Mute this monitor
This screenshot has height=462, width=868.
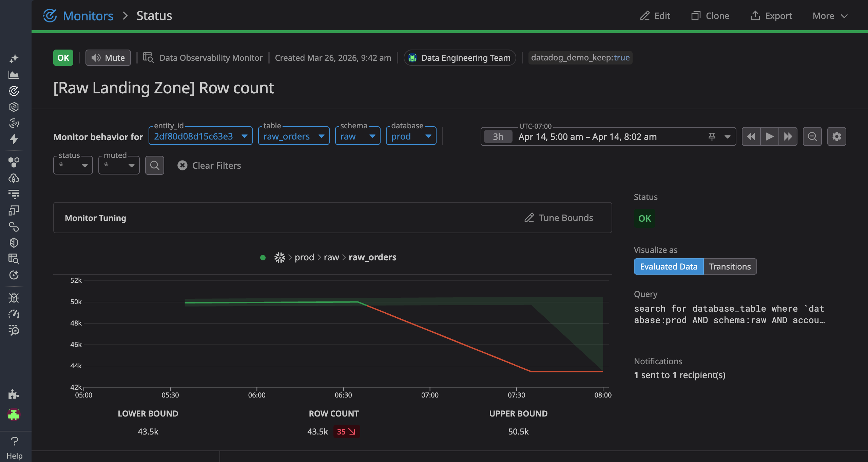click(108, 58)
